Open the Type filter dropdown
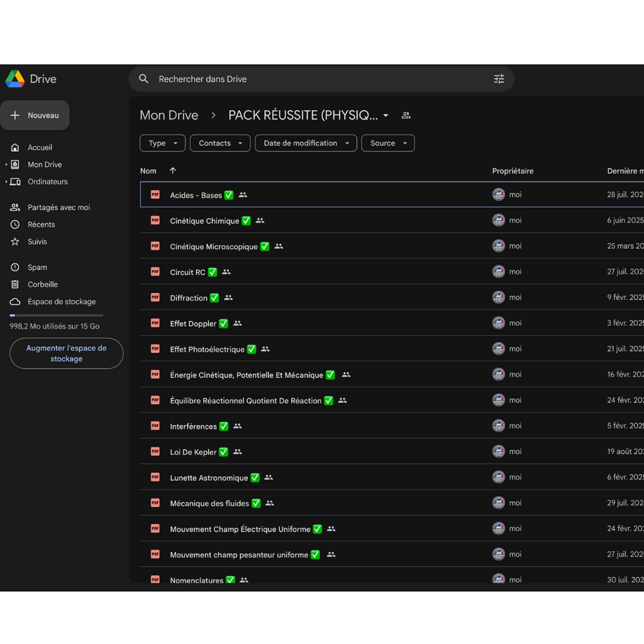 point(162,143)
